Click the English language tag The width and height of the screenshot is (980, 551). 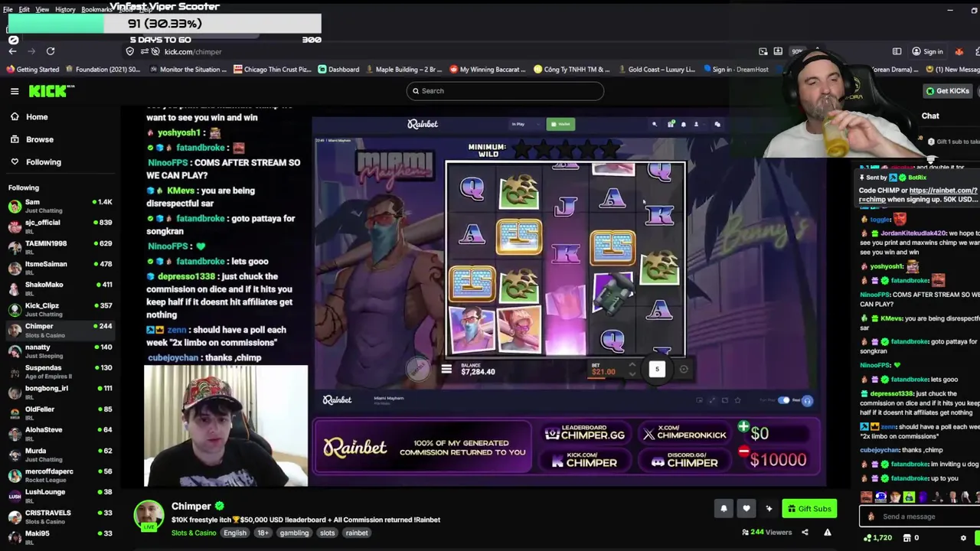point(235,533)
